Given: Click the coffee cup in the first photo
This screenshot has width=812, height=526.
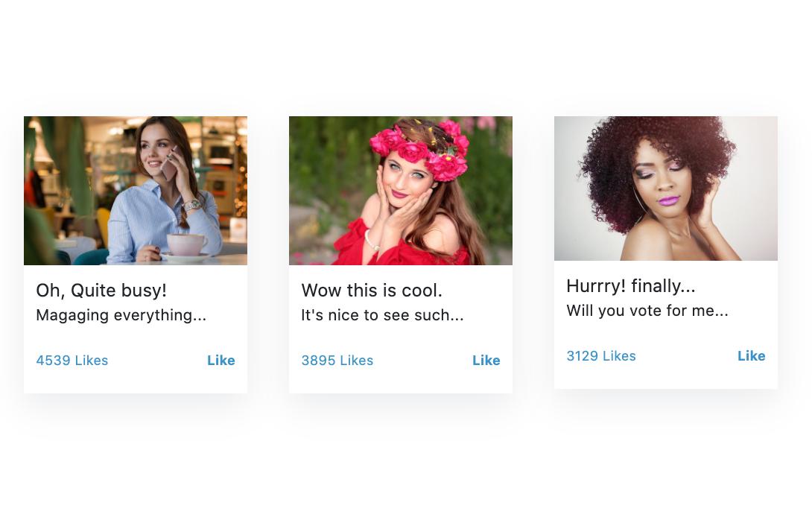Looking at the screenshot, I should click(x=186, y=245).
